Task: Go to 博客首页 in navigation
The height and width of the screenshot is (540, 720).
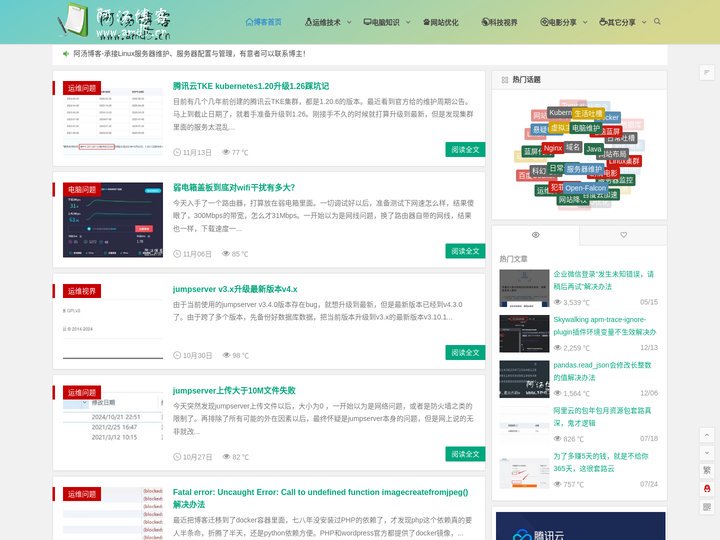Action: pos(264,22)
